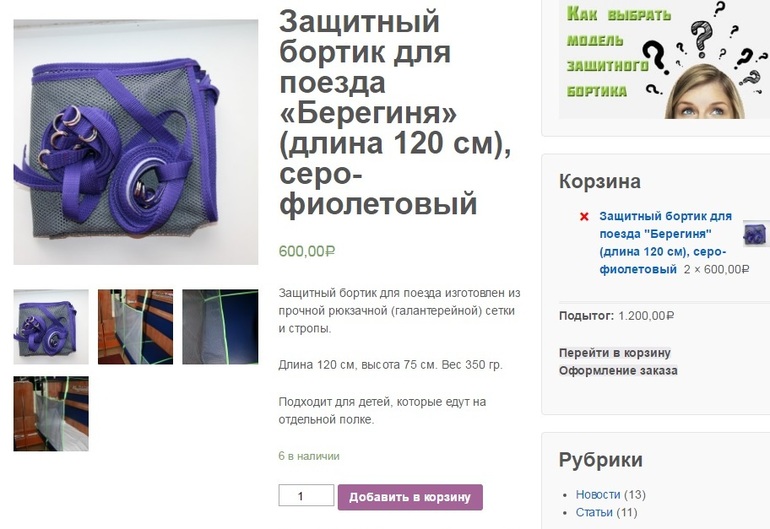
Task: Click the product title heading
Action: pos(395,112)
